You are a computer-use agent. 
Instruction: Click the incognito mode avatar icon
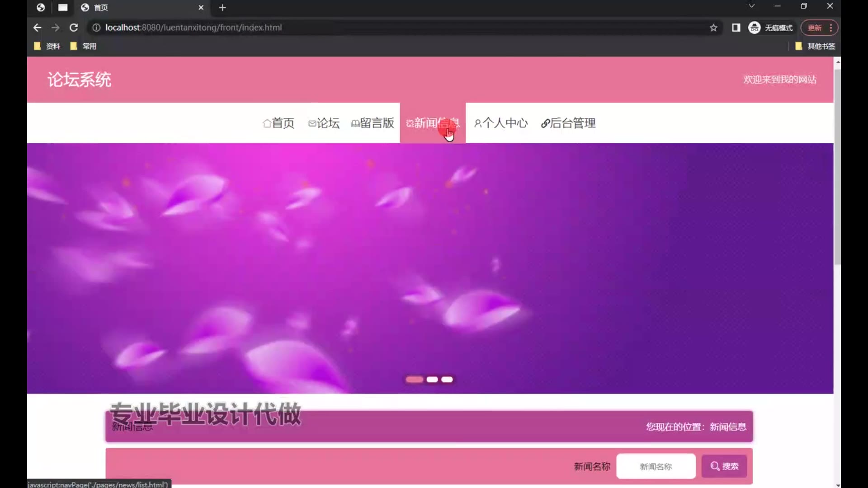click(x=754, y=28)
